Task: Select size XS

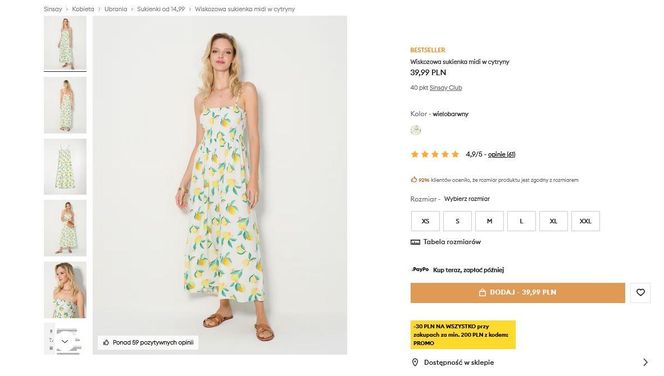Action: [425, 221]
